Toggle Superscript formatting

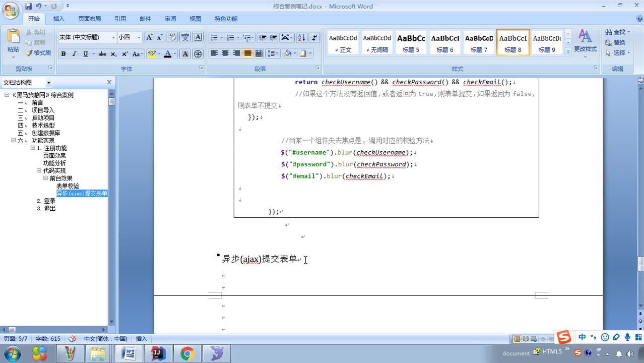click(x=124, y=54)
